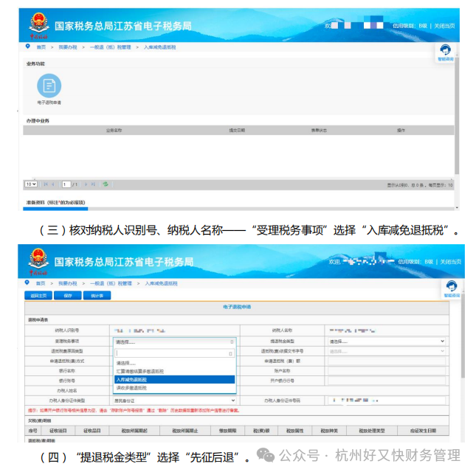Click vertical scrollbar of bottom screenshot
The width and height of the screenshot is (476, 475).
pyautogui.click(x=463, y=336)
